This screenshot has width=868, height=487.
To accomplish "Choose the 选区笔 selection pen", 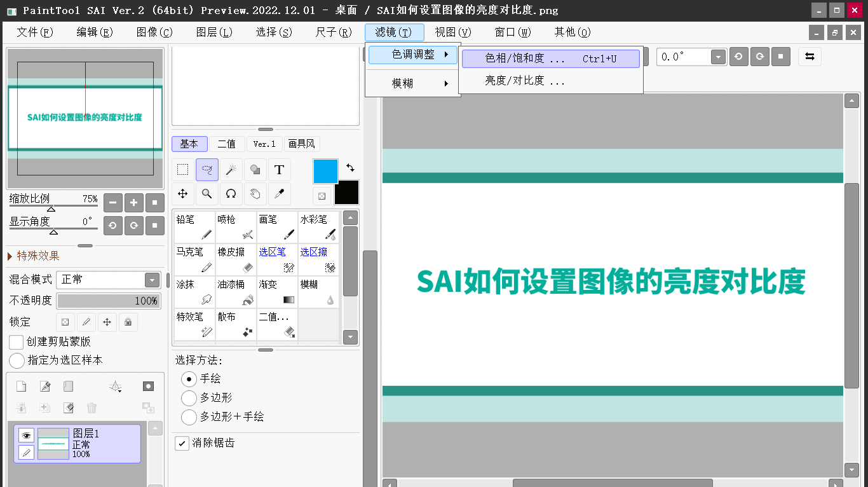I will [277, 259].
